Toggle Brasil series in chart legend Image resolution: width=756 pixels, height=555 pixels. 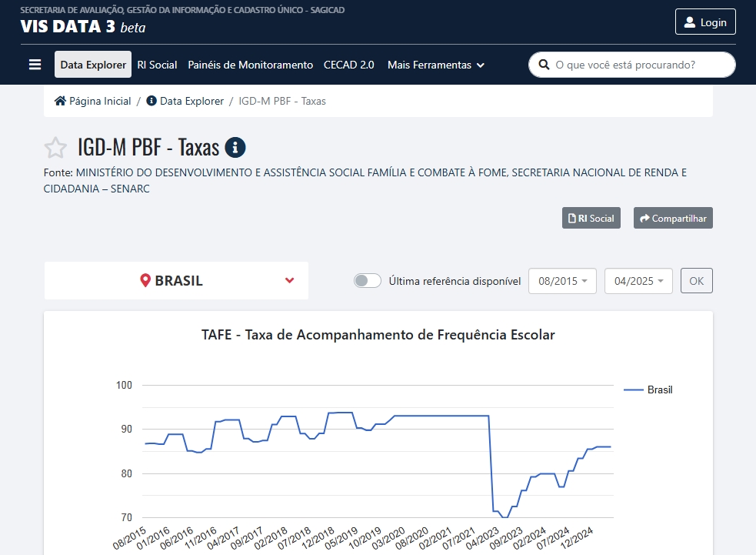coord(648,390)
